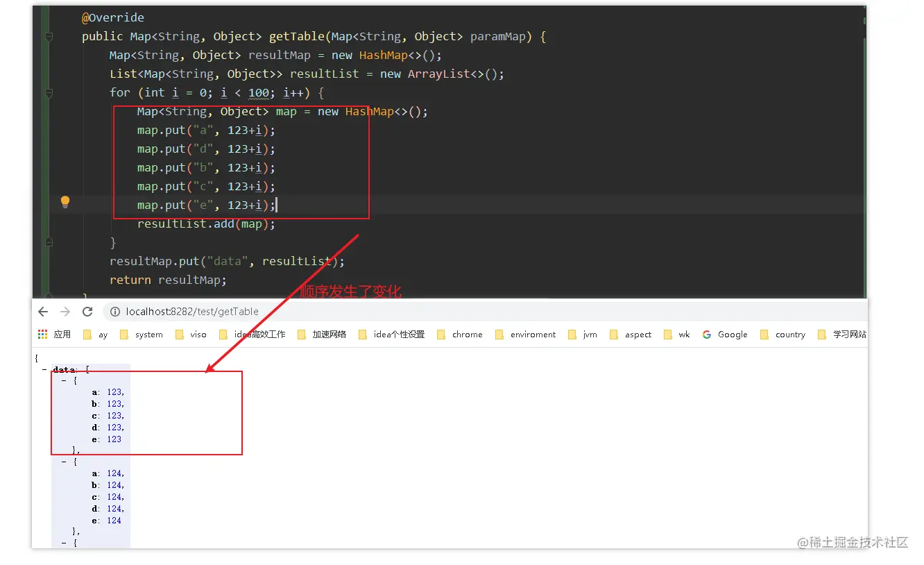Click the getTable method signature line
Viewport: 924px width, 565px height.
click(x=314, y=36)
